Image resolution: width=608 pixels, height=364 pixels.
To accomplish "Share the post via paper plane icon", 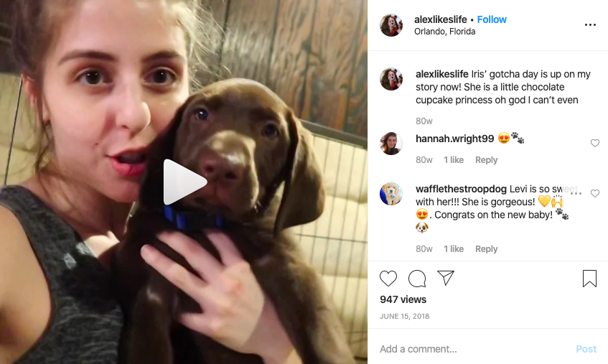I will [446, 278].
